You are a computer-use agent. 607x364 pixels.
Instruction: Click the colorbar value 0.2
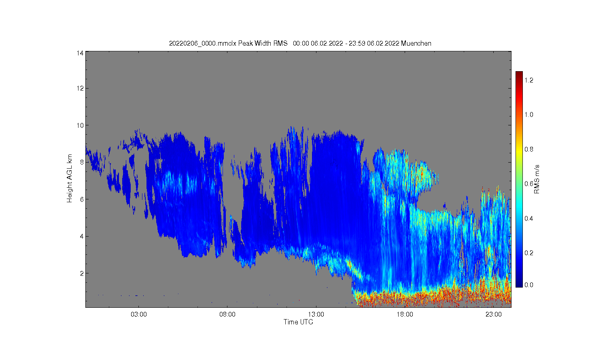[x=529, y=253]
